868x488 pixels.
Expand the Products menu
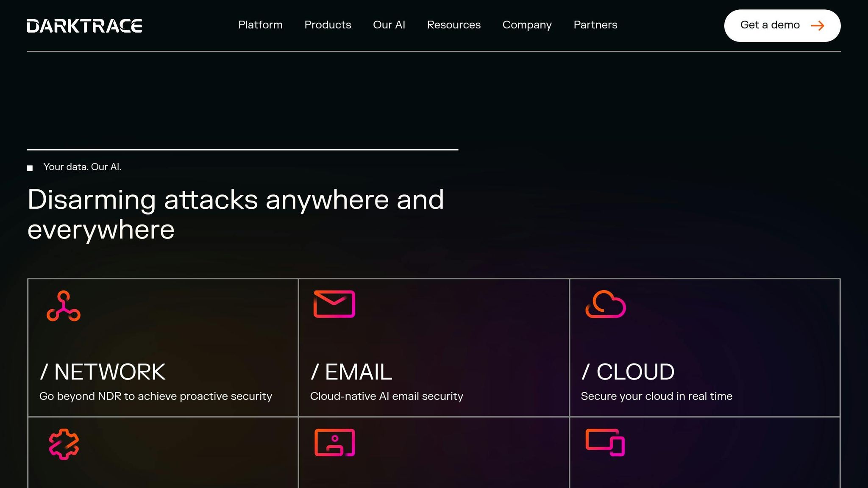tap(328, 25)
